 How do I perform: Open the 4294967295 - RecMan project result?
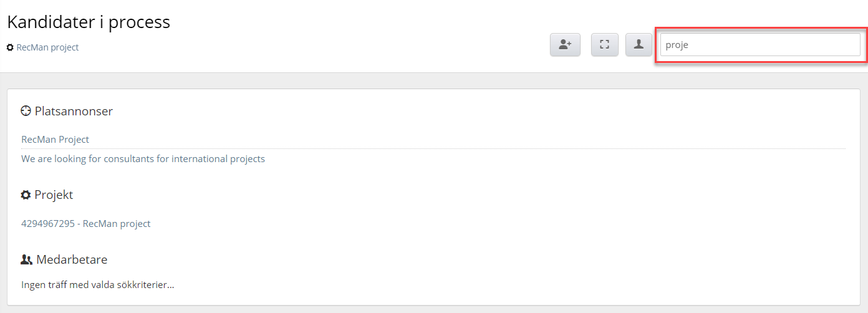(x=85, y=223)
